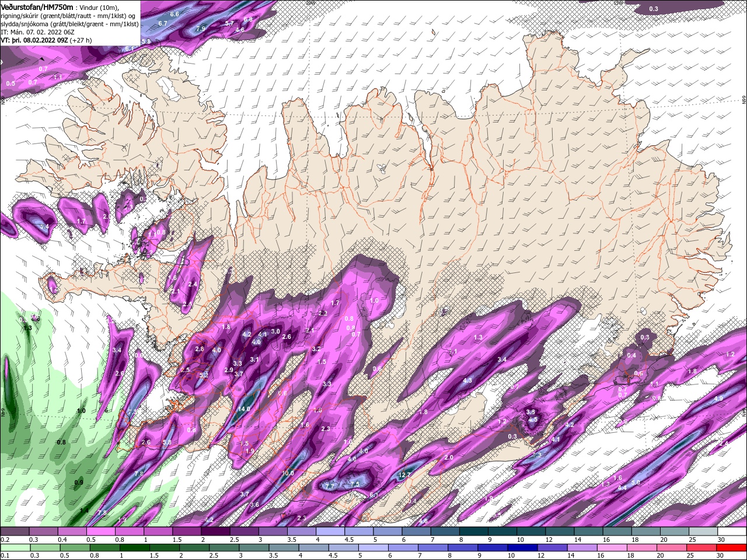Image resolution: width=747 pixels, height=560 pixels.
Task: Click the 2.4 precipitation value on the map
Action: point(193,284)
